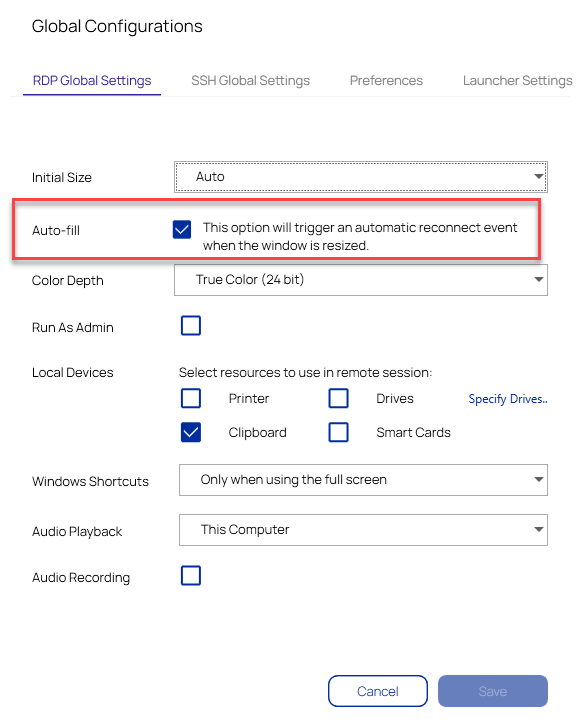Uncheck the Clipboard checkbox
Image resolution: width=578 pixels, height=724 pixels.
(191, 432)
